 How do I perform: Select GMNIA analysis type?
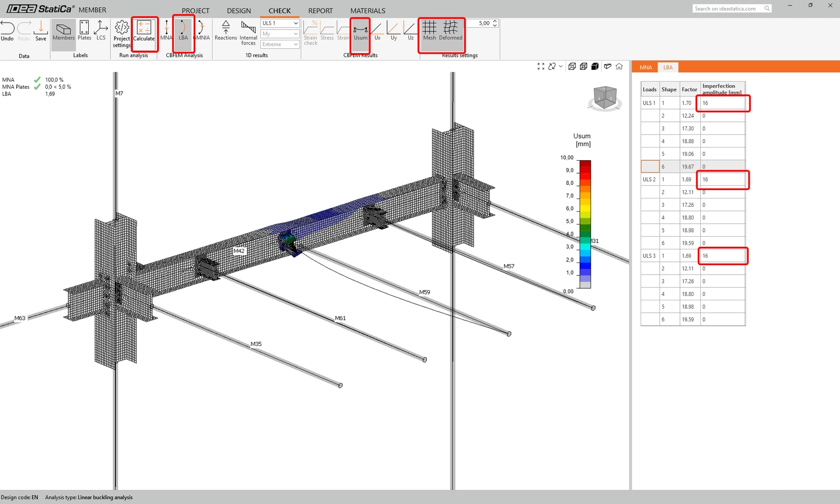[x=202, y=30]
